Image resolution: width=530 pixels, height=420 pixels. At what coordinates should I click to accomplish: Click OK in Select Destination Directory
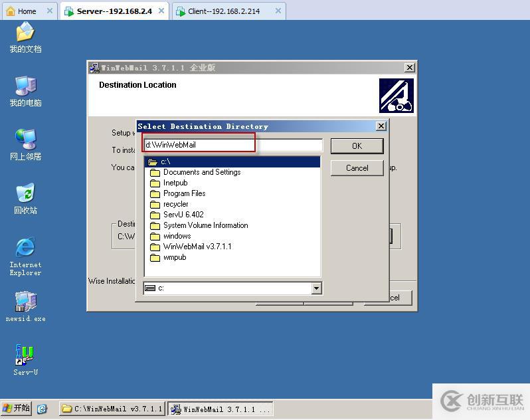tap(357, 146)
